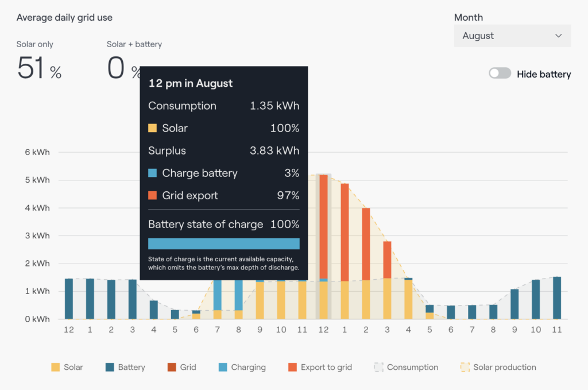Open the Month dropdown showing August
The image size is (588, 390).
pos(512,36)
